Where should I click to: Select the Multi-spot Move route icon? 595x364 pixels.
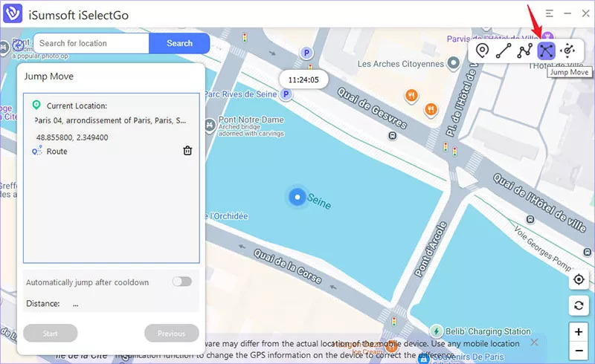pyautogui.click(x=525, y=51)
